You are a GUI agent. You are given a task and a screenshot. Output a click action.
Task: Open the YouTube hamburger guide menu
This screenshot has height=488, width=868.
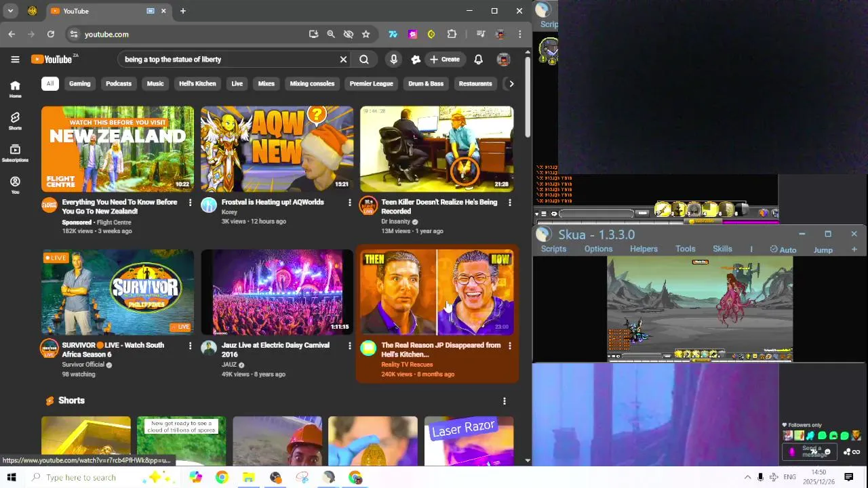click(15, 60)
